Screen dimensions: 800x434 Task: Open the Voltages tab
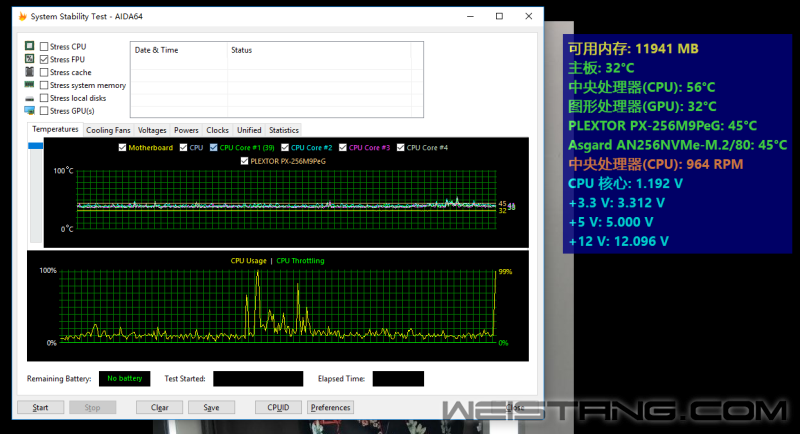152,130
